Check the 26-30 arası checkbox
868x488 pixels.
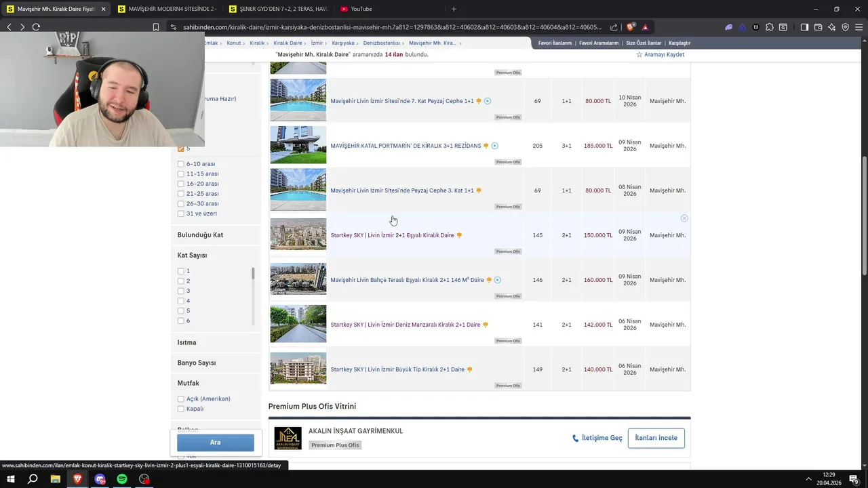pyautogui.click(x=181, y=204)
